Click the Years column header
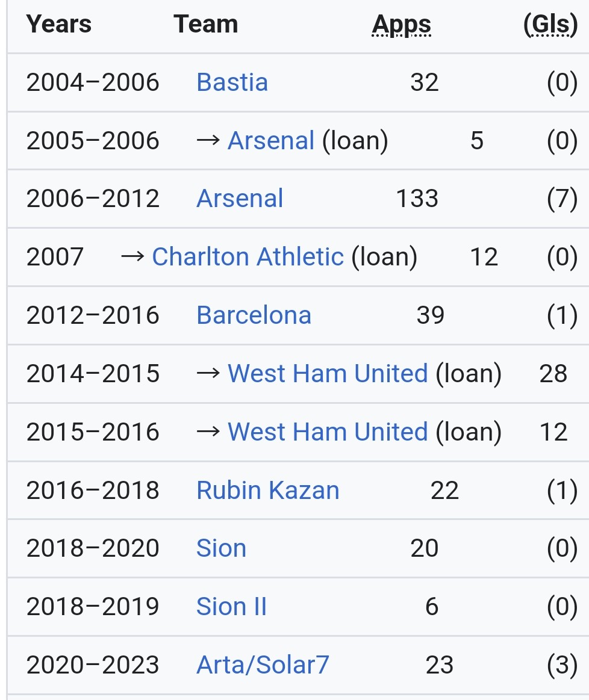 58,23
